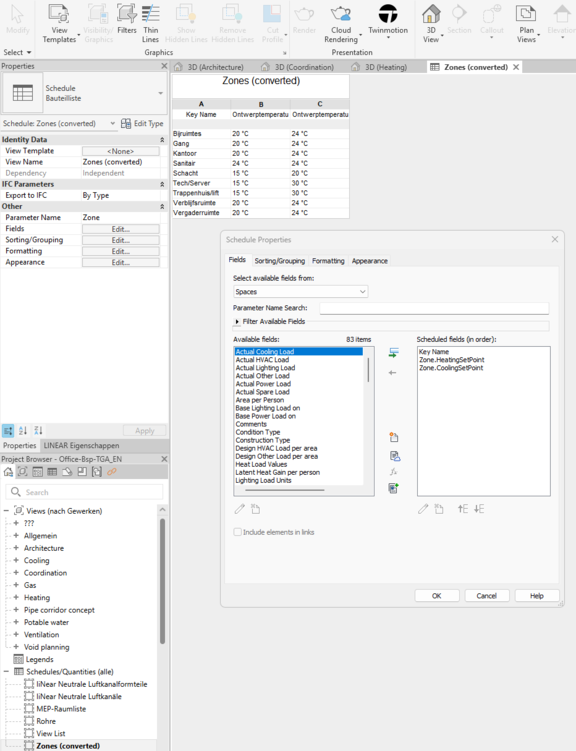Delete the available field parameter icon
The width and height of the screenshot is (576, 751).
pyautogui.click(x=256, y=509)
